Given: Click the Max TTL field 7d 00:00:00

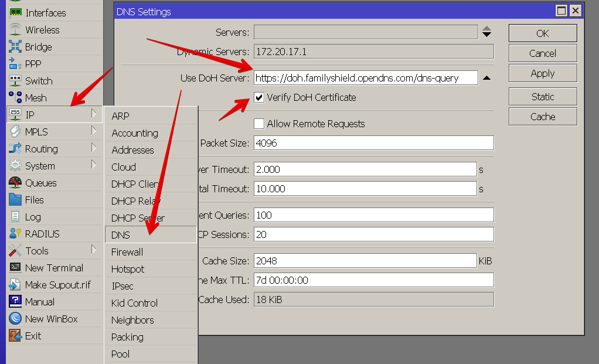Looking at the screenshot, I should 374,280.
